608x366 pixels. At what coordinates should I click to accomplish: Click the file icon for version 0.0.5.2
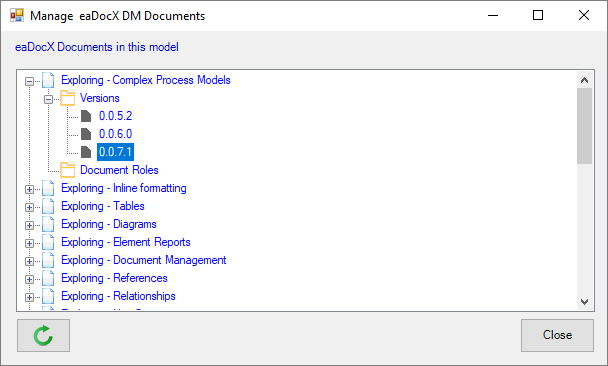click(86, 116)
